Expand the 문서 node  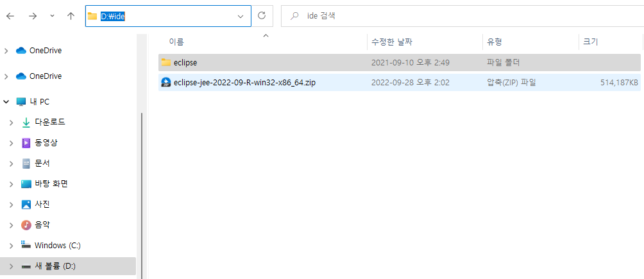(12, 163)
